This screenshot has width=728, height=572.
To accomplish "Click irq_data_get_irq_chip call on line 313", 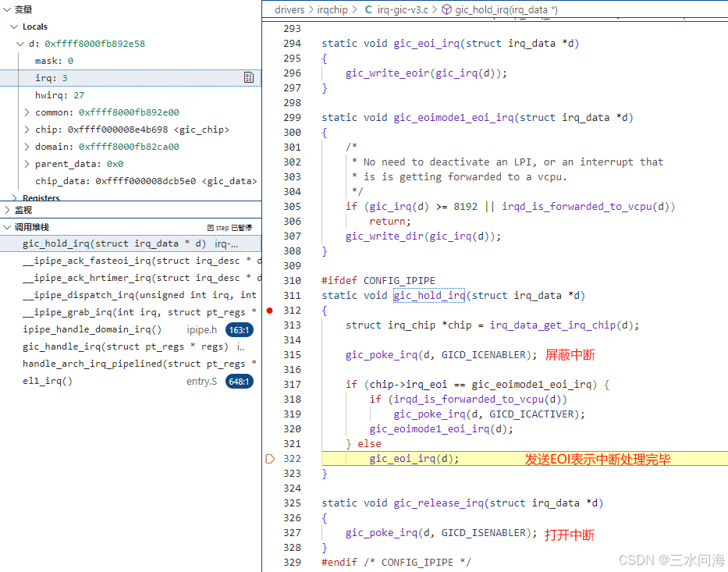I will click(x=552, y=325).
